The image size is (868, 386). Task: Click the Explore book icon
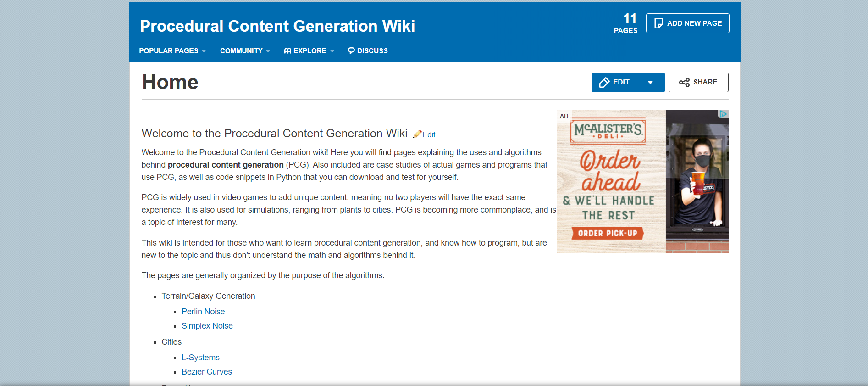pos(287,51)
